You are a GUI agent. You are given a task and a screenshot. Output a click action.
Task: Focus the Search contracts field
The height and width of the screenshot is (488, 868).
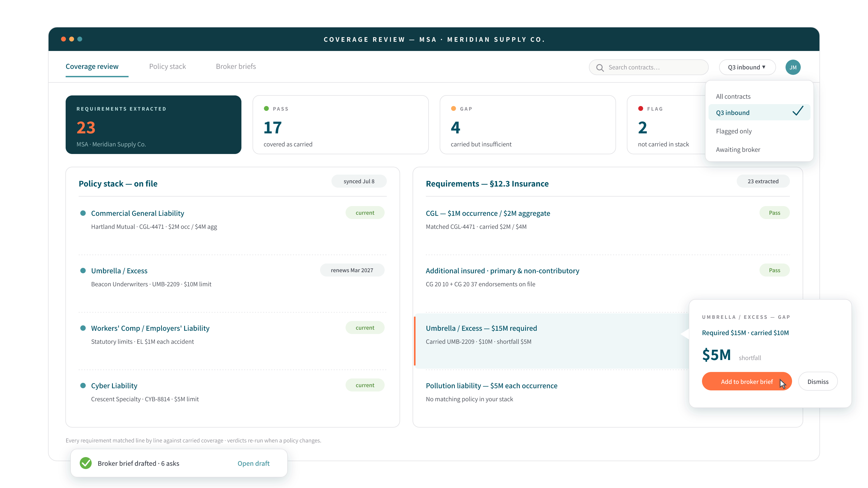(649, 67)
